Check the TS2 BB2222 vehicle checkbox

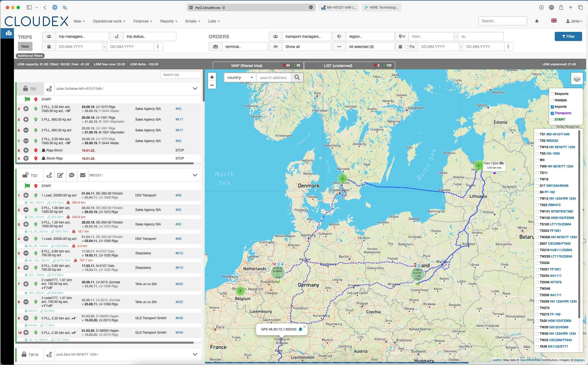tap(537, 141)
